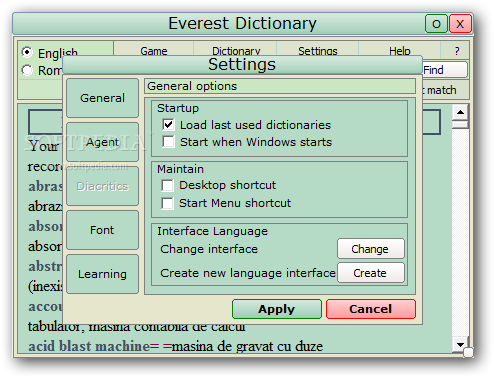The height and width of the screenshot is (378, 494).
Task: Apply the settings changes
Action: click(x=277, y=309)
